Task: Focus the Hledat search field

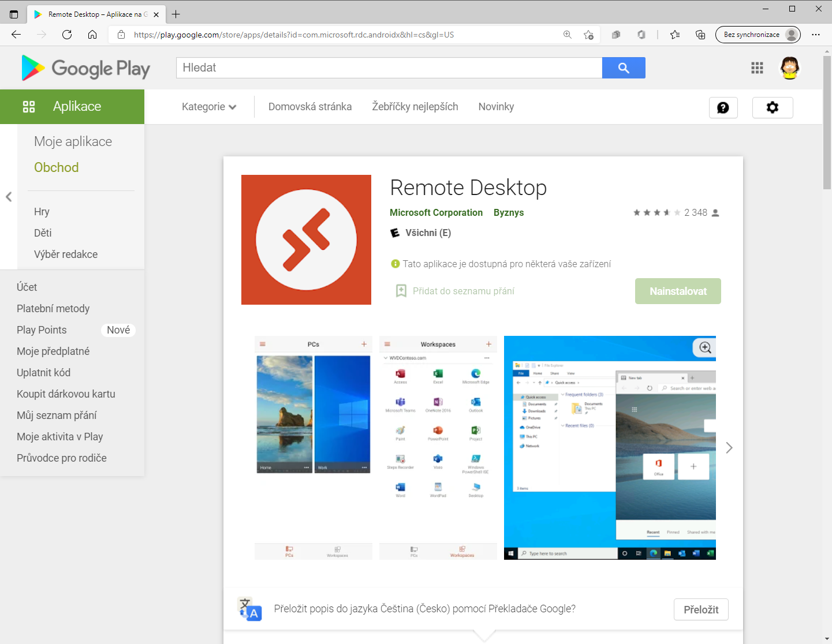Action: (389, 68)
